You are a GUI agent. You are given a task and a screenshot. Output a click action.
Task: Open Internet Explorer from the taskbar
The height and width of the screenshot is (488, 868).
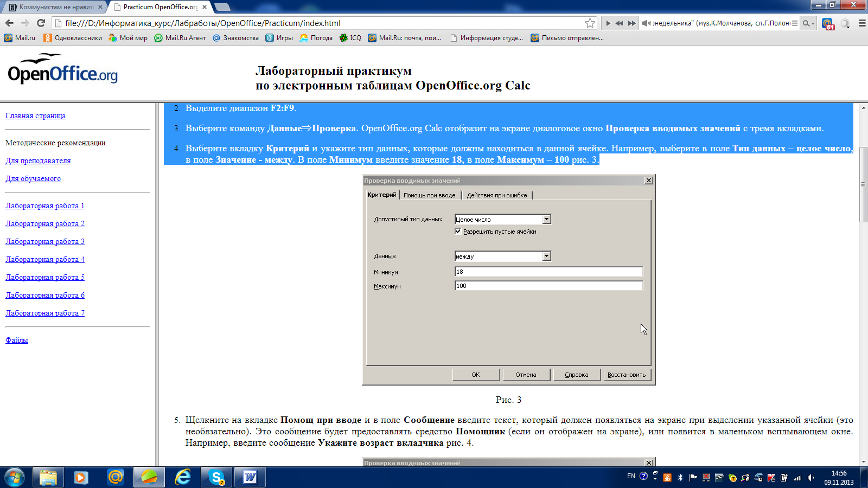pos(183,477)
